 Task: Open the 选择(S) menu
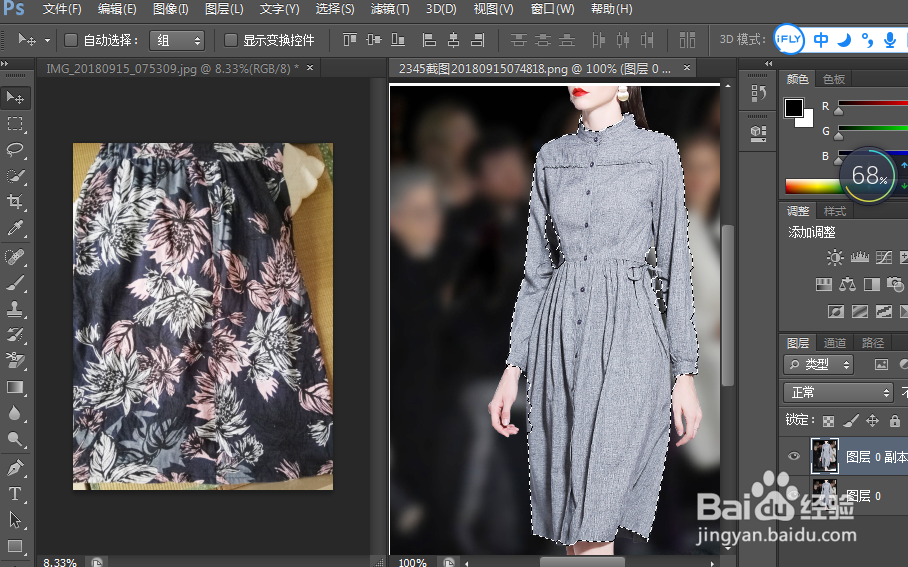click(x=335, y=9)
